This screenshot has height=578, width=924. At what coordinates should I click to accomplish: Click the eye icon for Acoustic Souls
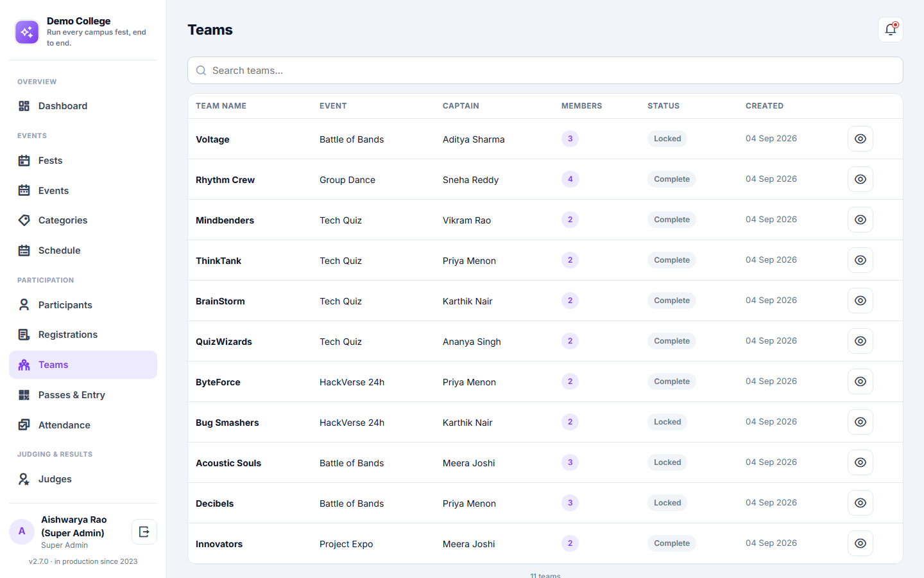click(860, 462)
